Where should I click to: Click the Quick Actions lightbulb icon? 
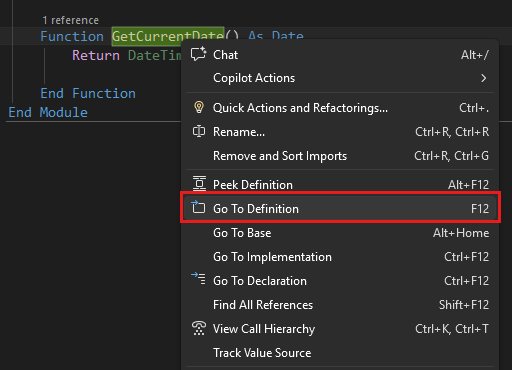(x=199, y=107)
